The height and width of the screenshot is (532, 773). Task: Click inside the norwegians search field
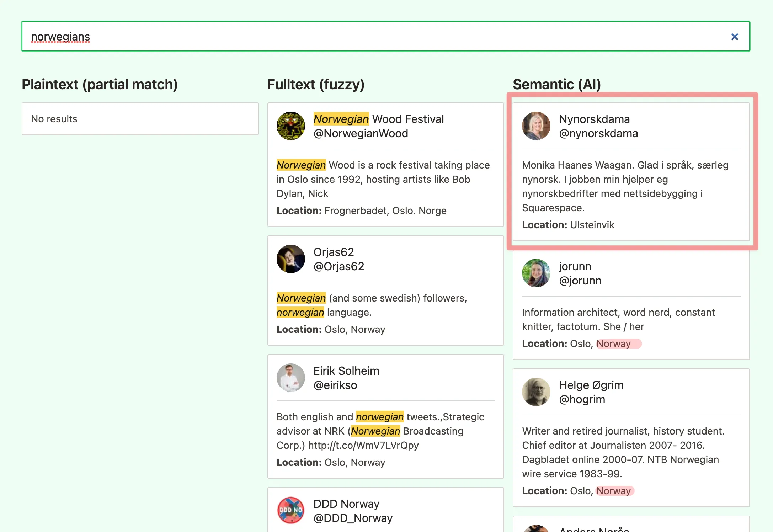(213, 36)
